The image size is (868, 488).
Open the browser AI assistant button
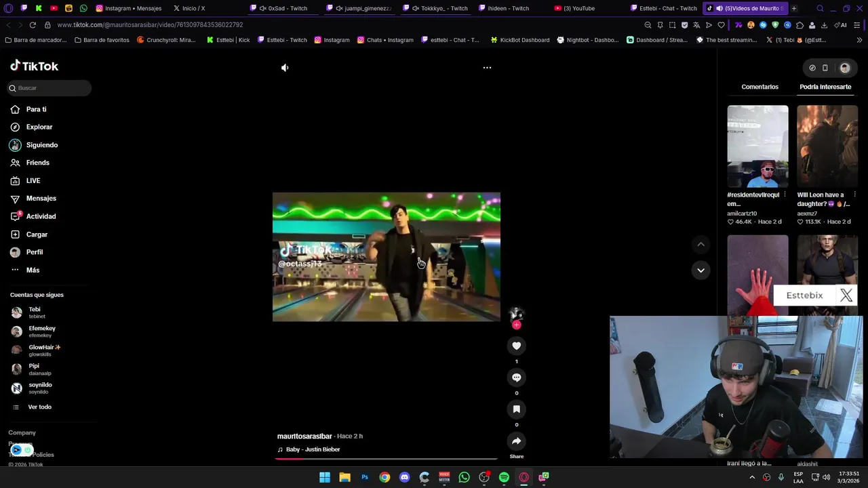pyautogui.click(x=841, y=25)
